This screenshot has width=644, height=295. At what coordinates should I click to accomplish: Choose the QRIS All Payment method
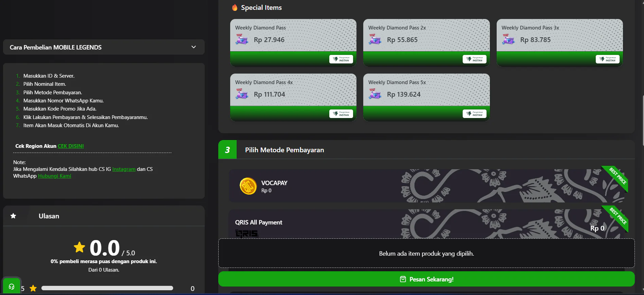pos(426,224)
